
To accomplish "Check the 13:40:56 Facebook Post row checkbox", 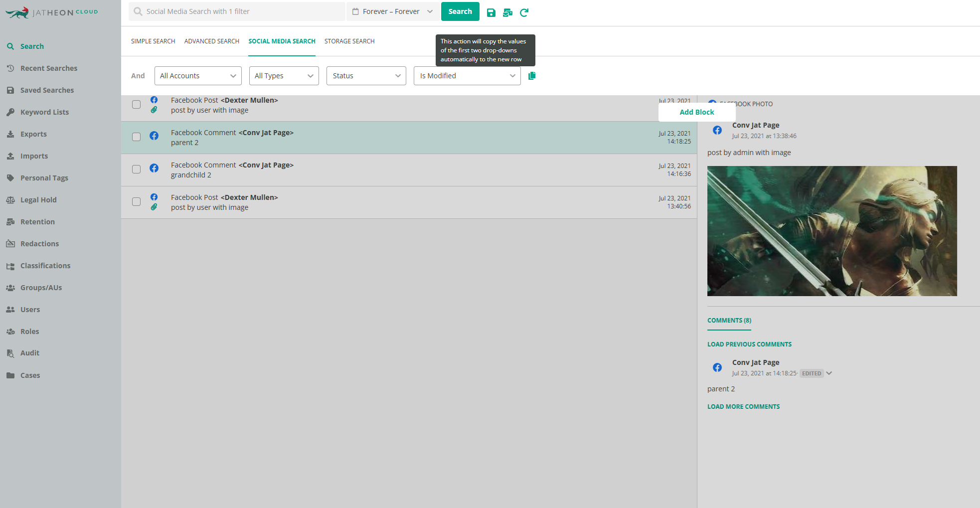I will tap(136, 201).
